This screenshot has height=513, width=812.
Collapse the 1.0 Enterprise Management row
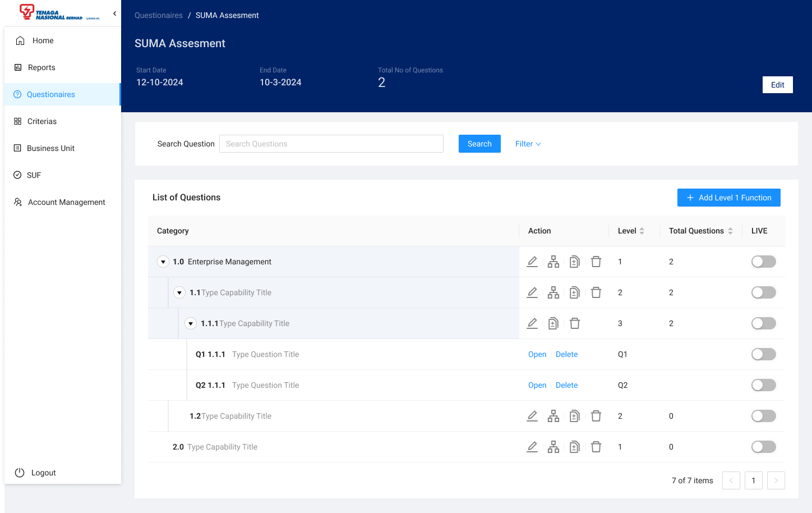pyautogui.click(x=163, y=262)
